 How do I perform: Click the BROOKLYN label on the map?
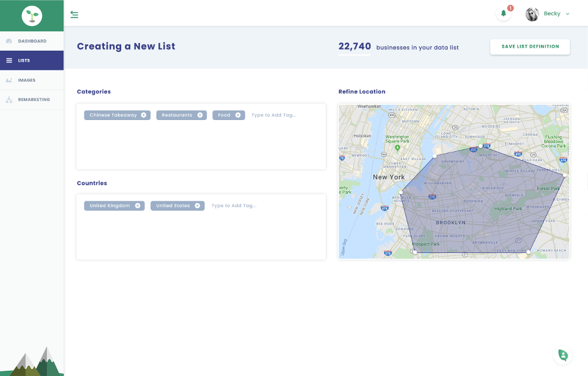click(x=450, y=222)
